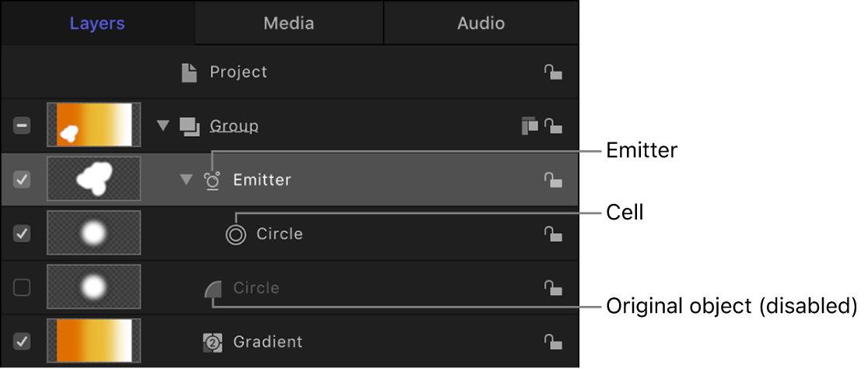Click the Group stack icon

(x=189, y=126)
